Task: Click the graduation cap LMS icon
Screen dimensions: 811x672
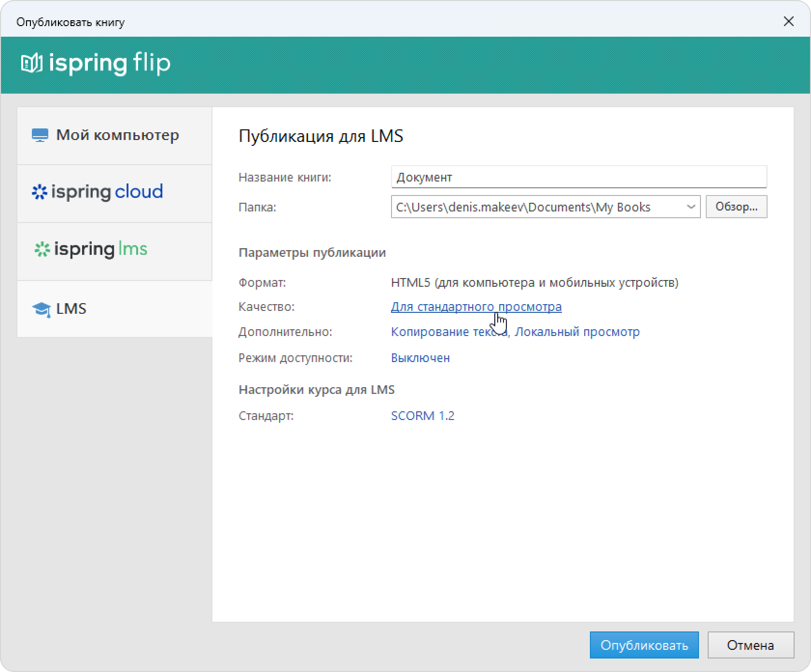Action: coord(42,309)
